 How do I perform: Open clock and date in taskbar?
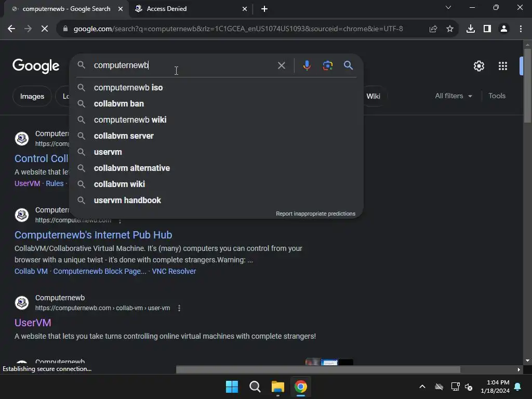495,387
